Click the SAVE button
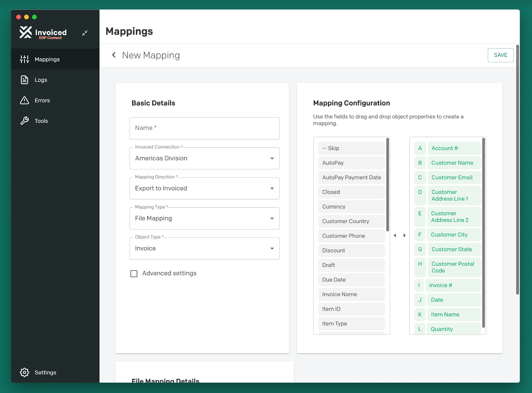Image resolution: width=532 pixels, height=393 pixels. point(500,55)
